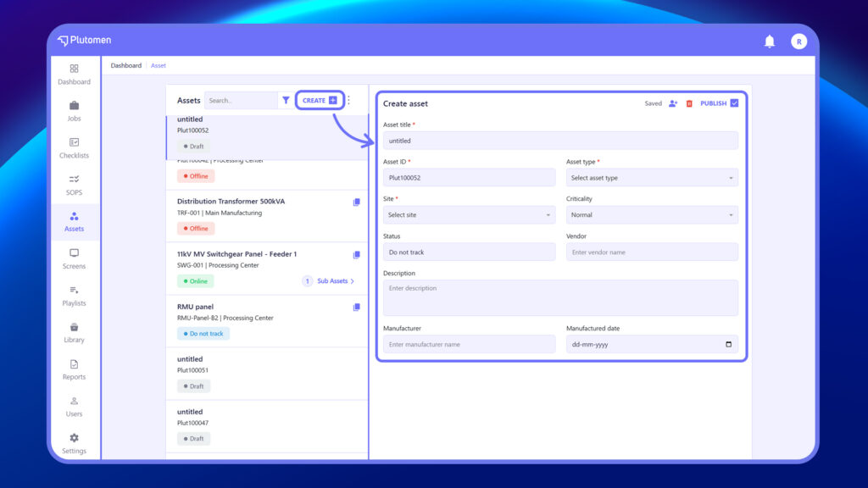
Task: Select 11kV MV Switchgear Panel - Feeder 1
Action: pos(267,269)
